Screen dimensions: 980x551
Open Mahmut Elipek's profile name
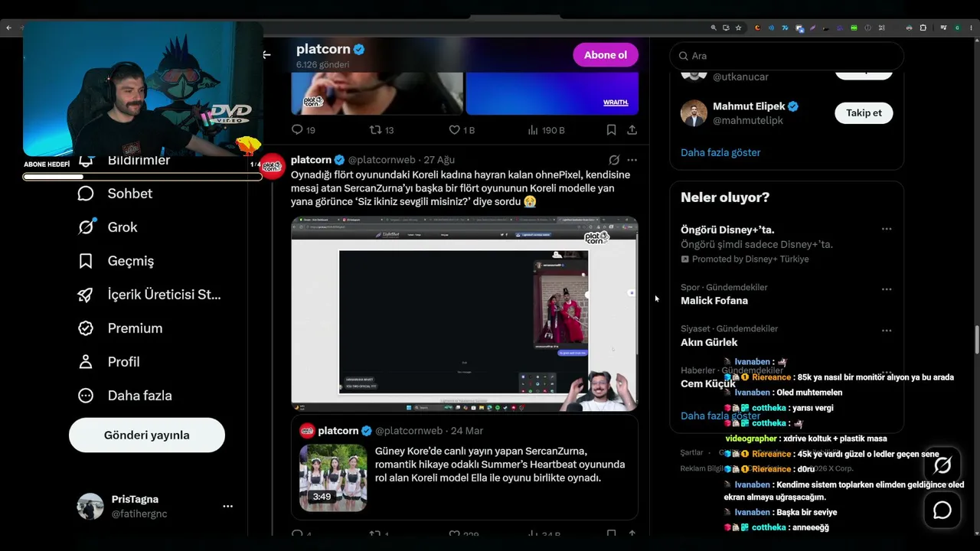[749, 106]
